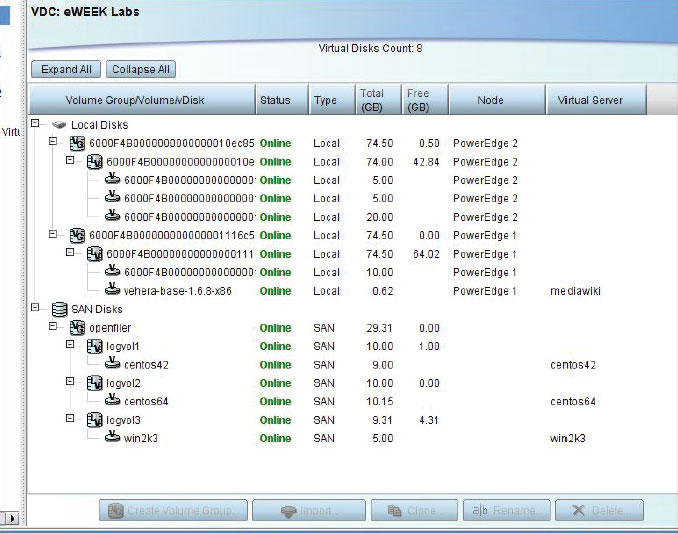The image size is (678, 534).
Task: Click the horizontal scrollbar right arrow
Action: pyautogui.click(x=13, y=518)
